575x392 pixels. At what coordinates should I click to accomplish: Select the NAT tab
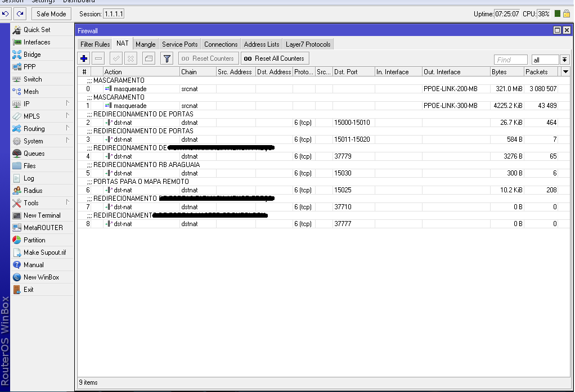123,43
